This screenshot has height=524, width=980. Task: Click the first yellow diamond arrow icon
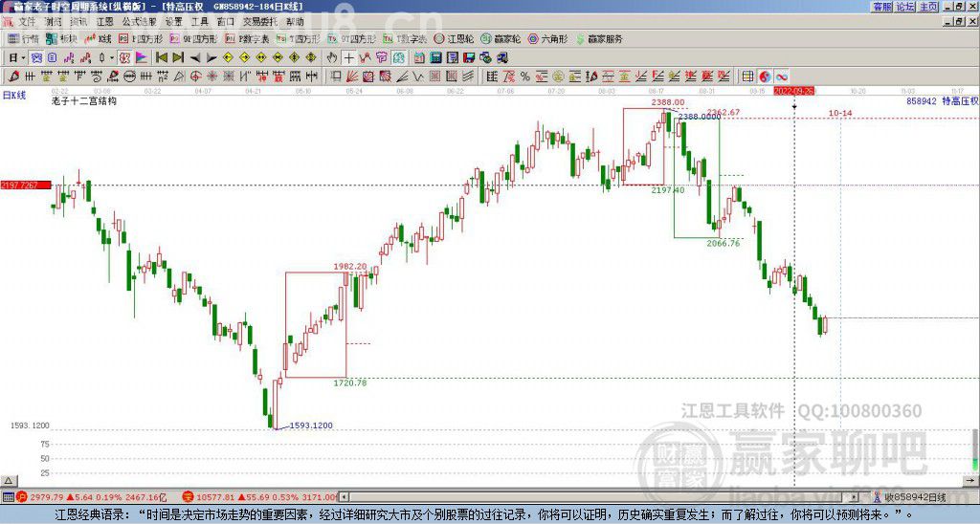click(x=228, y=57)
